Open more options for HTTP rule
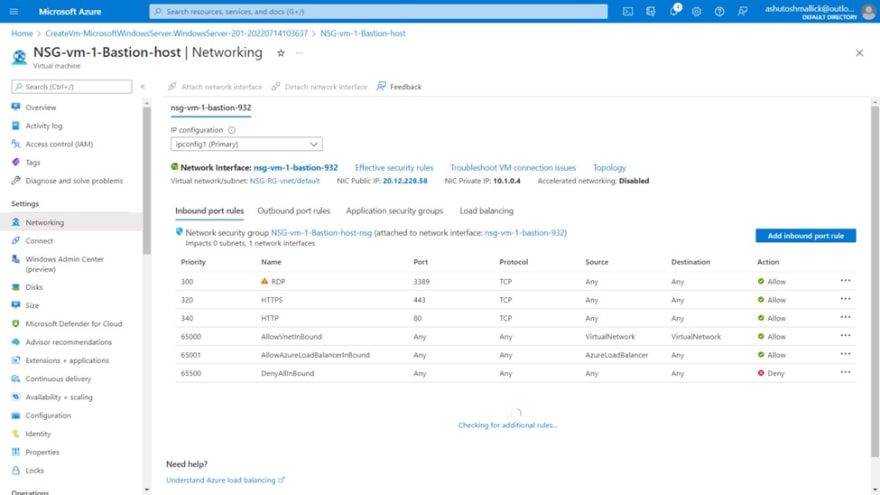The height and width of the screenshot is (495, 880). 845,318
